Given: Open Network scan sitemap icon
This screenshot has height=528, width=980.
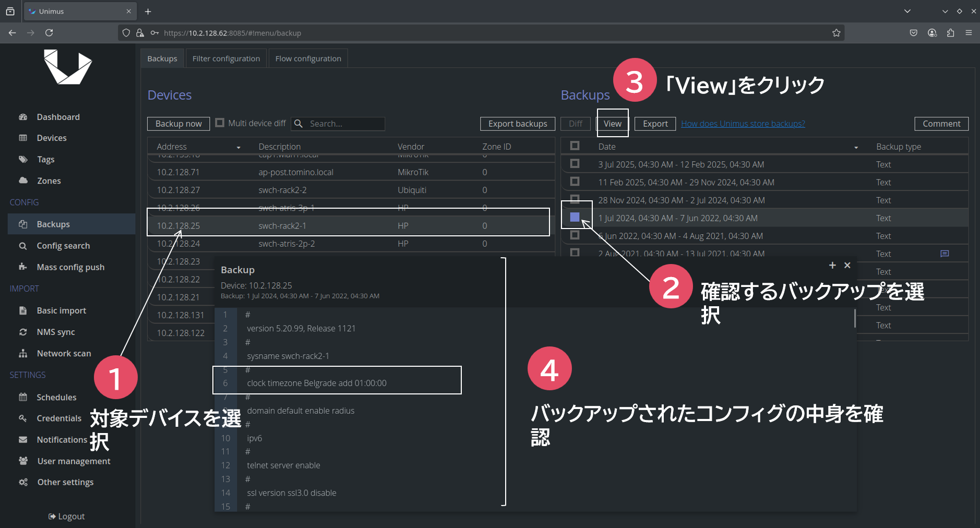Looking at the screenshot, I should click(x=23, y=353).
